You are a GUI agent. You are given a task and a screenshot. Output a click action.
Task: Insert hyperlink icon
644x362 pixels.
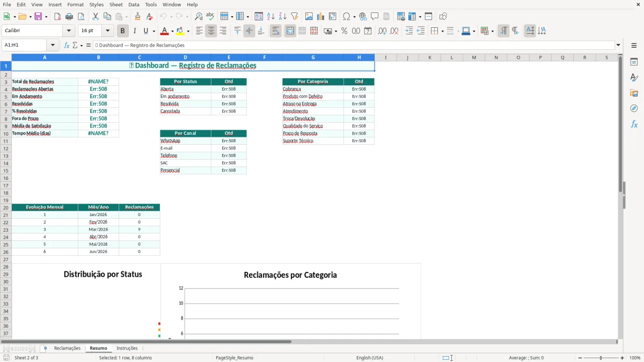(x=363, y=17)
